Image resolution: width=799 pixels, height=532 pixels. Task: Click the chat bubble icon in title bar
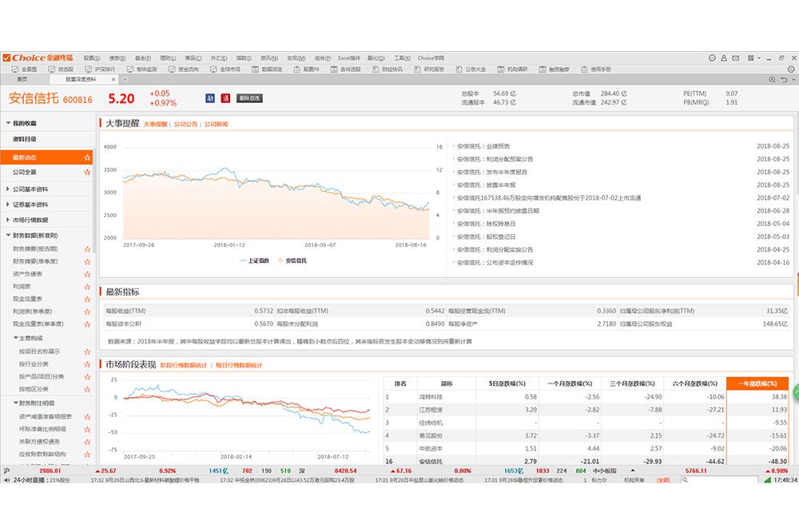tap(713, 58)
